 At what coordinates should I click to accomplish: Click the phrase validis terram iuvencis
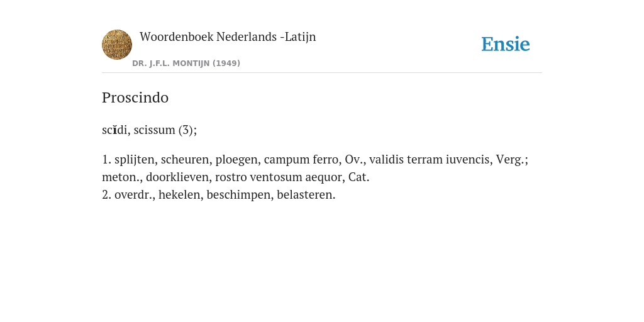pos(430,159)
